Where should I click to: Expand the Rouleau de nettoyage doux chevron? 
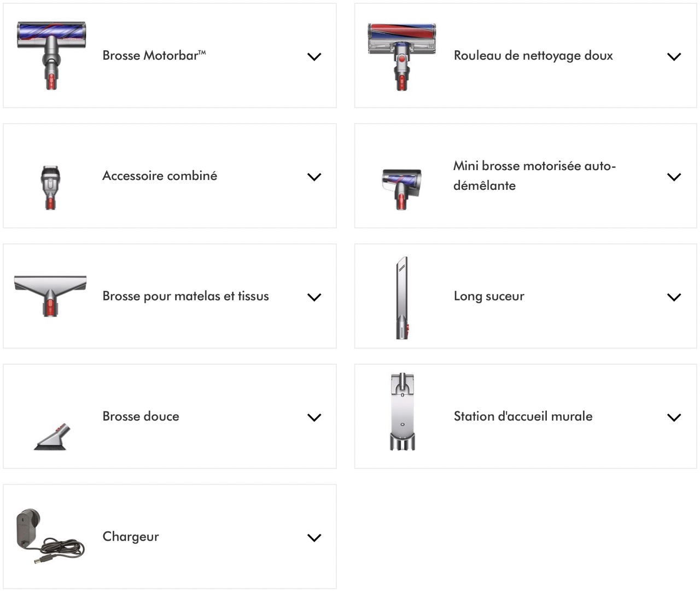674,56
